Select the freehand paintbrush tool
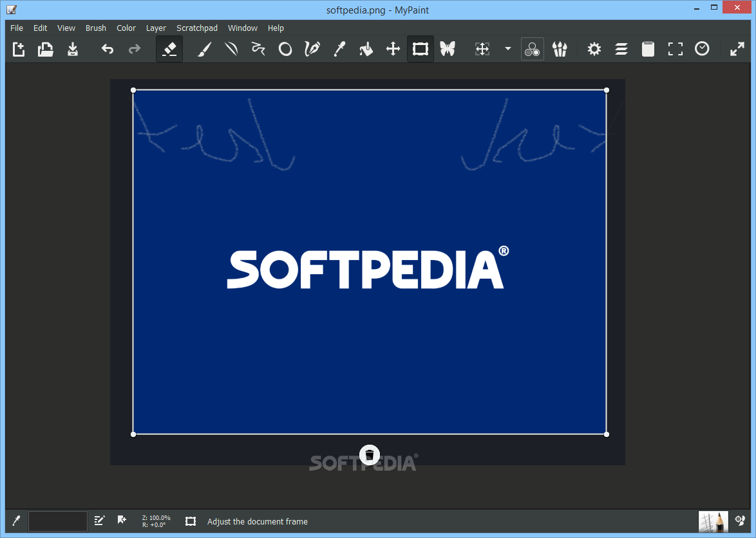Image resolution: width=756 pixels, height=538 pixels. (x=204, y=49)
